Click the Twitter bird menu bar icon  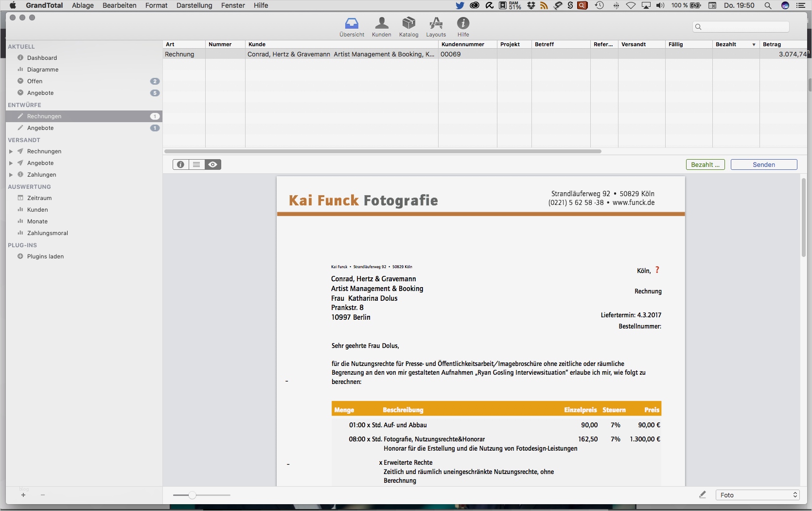459,5
